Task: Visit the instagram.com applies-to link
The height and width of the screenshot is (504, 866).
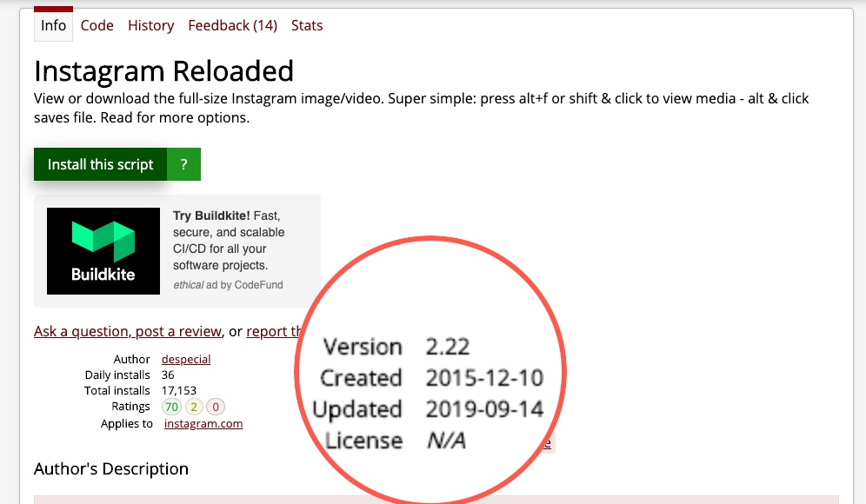Action: [x=203, y=423]
